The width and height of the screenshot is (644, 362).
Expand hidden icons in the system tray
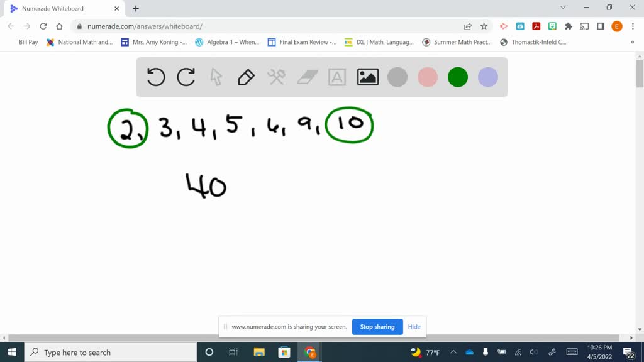tap(453, 353)
